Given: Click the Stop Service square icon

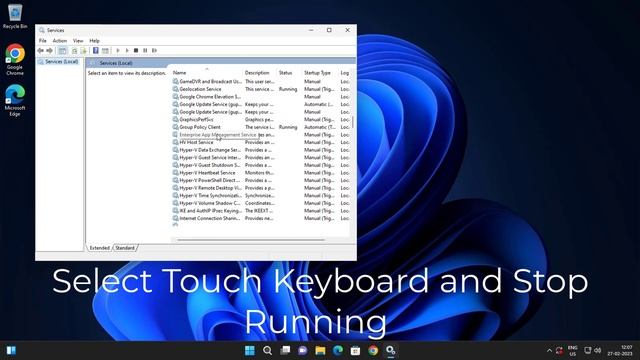Looking at the screenshot, I should point(136,50).
